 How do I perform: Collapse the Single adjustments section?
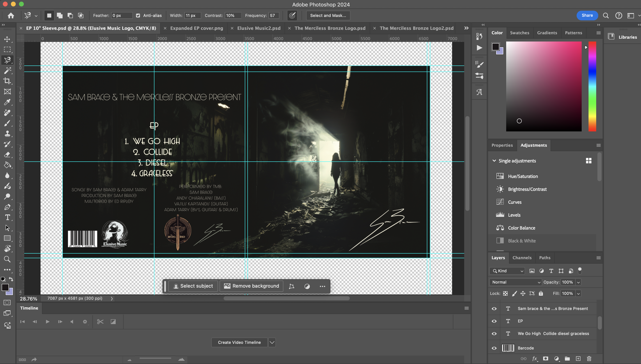pos(494,161)
